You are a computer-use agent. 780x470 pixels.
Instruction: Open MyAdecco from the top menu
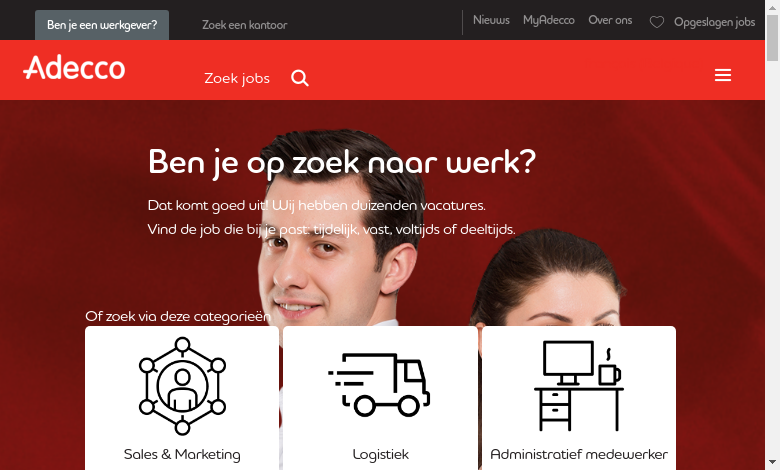click(x=549, y=20)
